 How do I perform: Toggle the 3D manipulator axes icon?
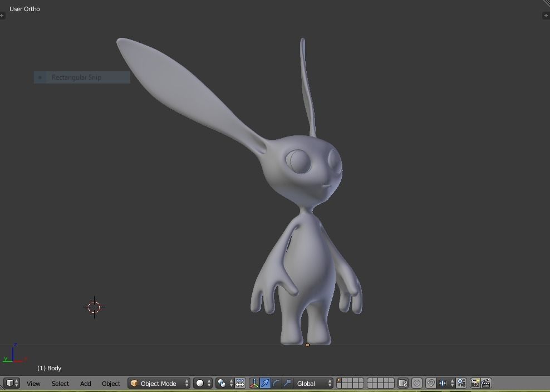[254, 383]
